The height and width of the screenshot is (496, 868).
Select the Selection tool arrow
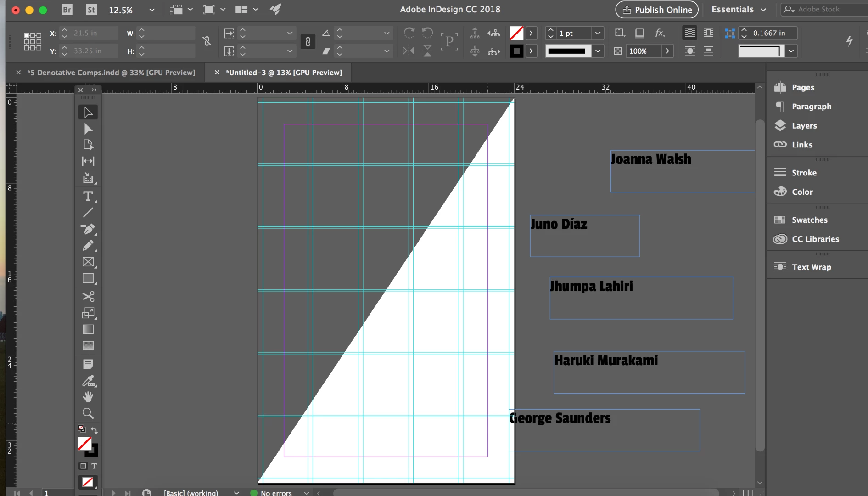pos(88,112)
